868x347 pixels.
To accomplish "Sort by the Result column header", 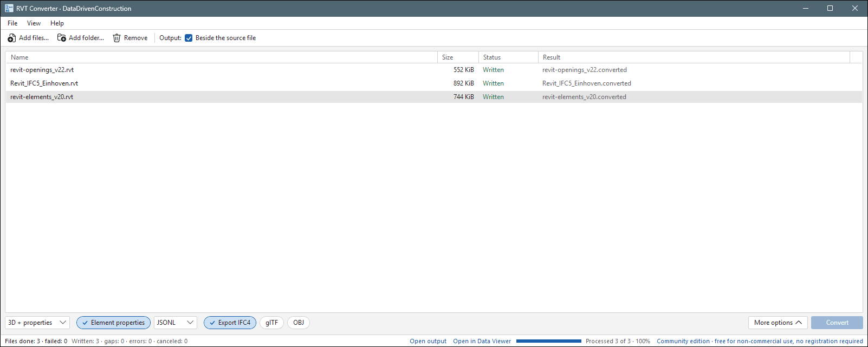I will (694, 57).
